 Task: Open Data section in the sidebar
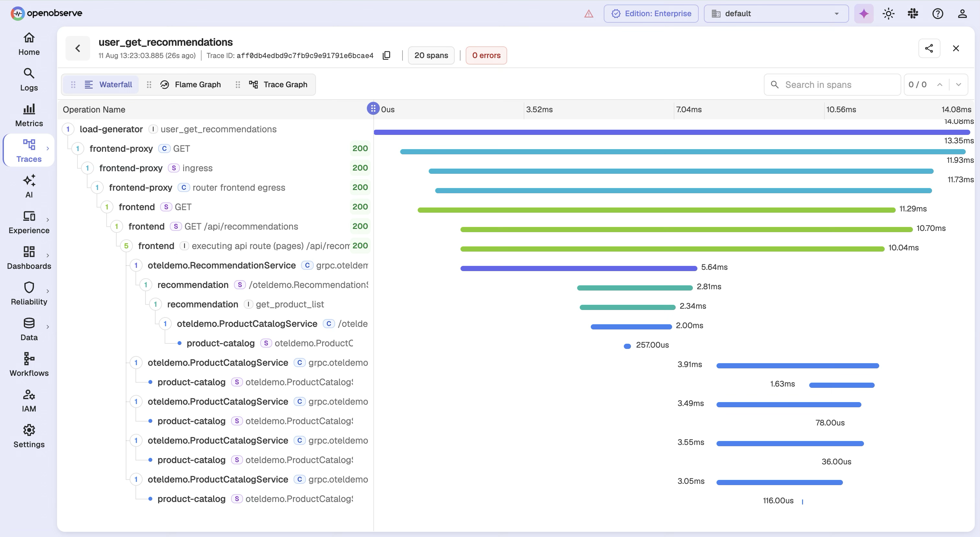29,329
